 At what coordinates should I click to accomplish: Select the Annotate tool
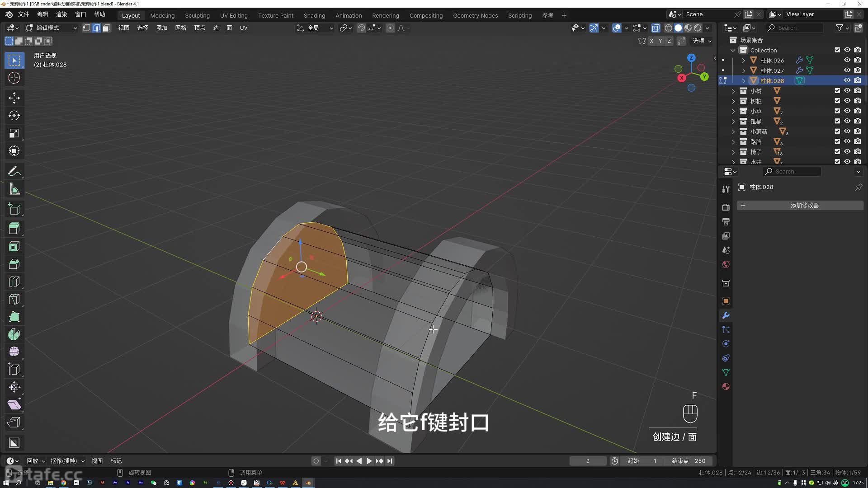pyautogui.click(x=14, y=171)
